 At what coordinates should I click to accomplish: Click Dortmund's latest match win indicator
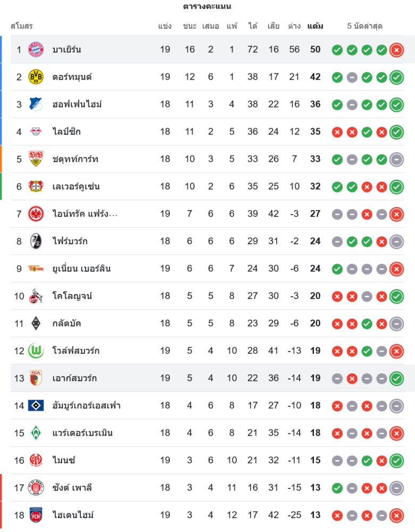coord(396,77)
